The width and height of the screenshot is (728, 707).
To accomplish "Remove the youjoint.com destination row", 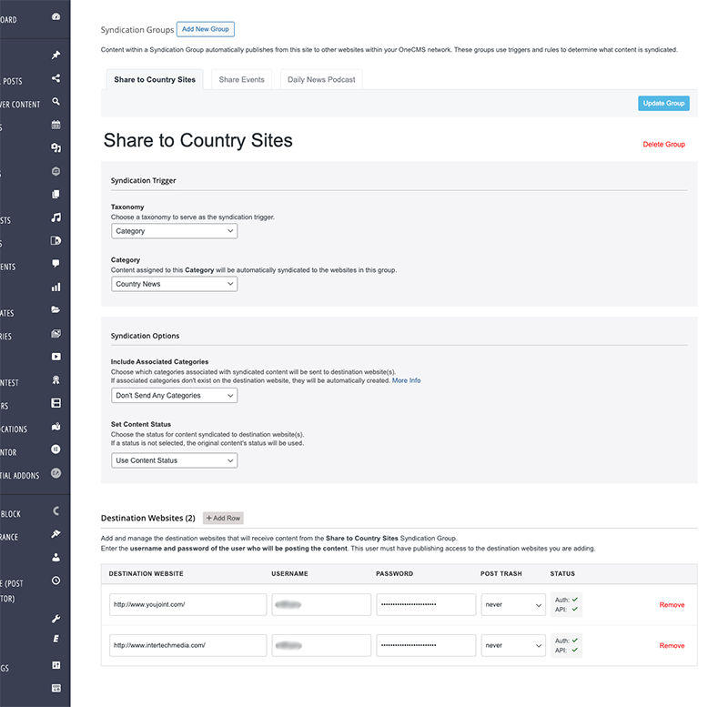I will click(672, 605).
